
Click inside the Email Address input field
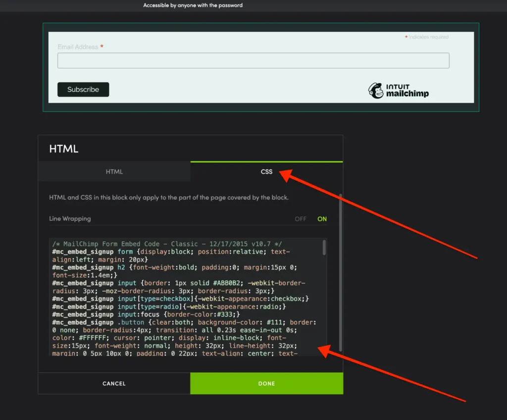[x=254, y=60]
